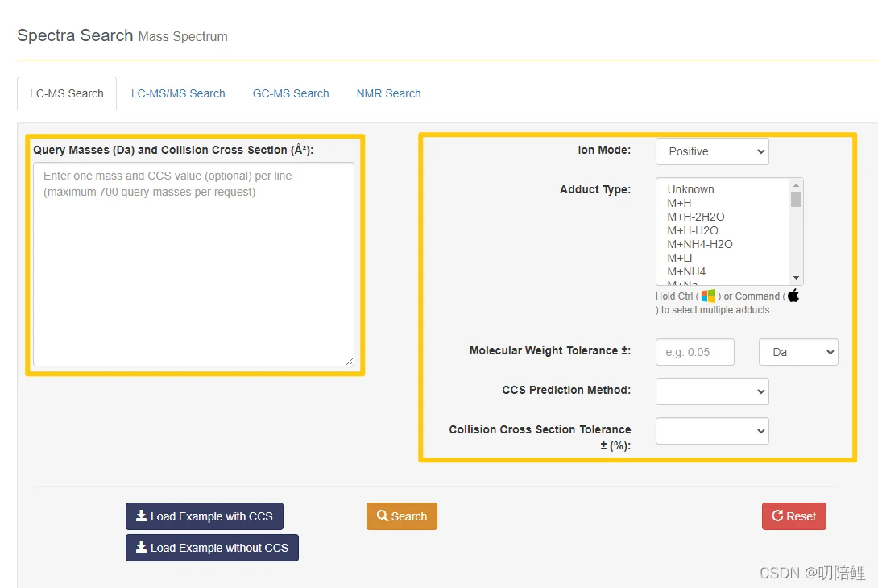Screen dimensions: 878x588
Task: Click the Query Masses text area
Action: pos(193,264)
